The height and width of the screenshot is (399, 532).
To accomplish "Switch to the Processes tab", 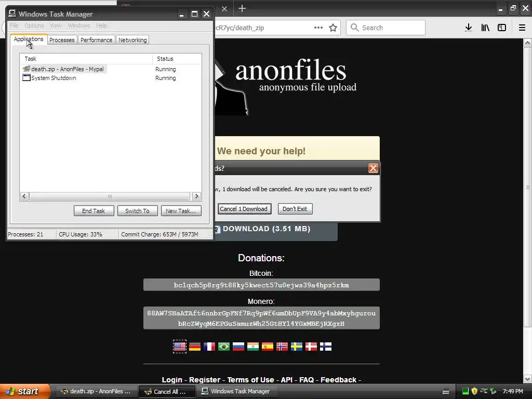I will pyautogui.click(x=62, y=40).
